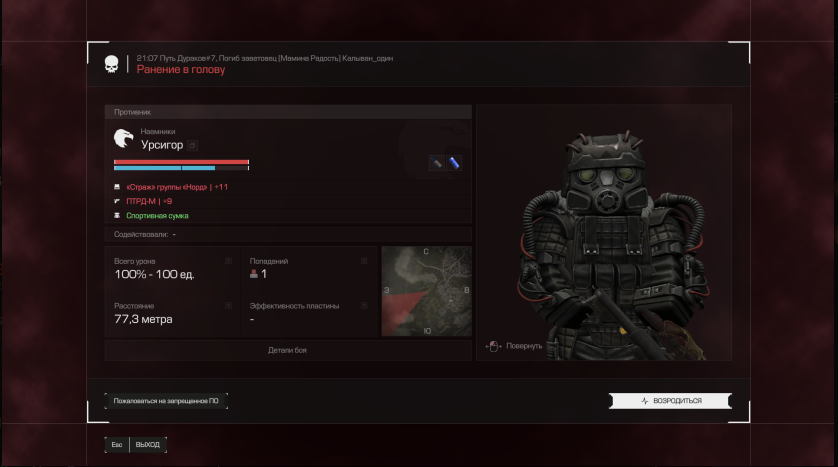
Task: Click the weapon icon beside ПТРД-М
Action: pos(117,201)
